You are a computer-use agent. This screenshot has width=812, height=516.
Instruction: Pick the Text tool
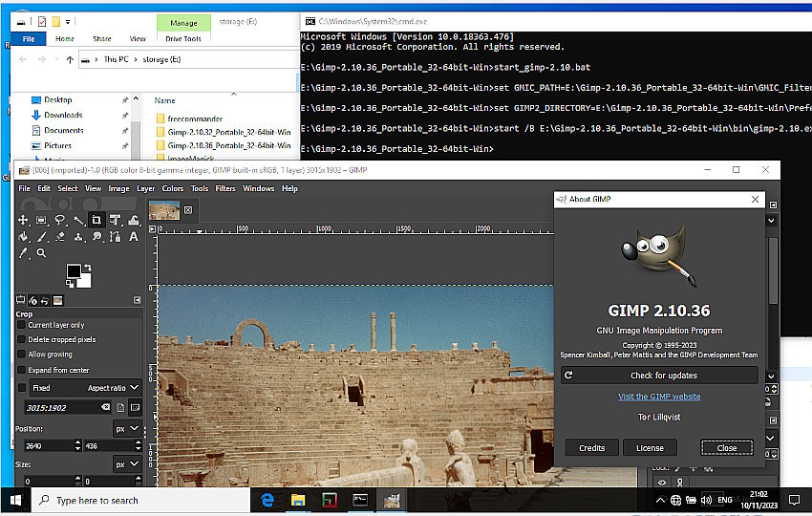click(x=133, y=236)
